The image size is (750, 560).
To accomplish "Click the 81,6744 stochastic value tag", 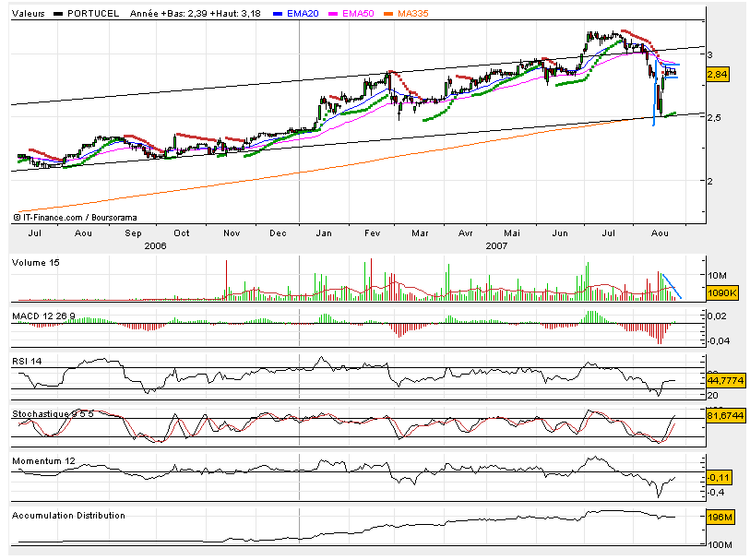I will click(x=723, y=417).
